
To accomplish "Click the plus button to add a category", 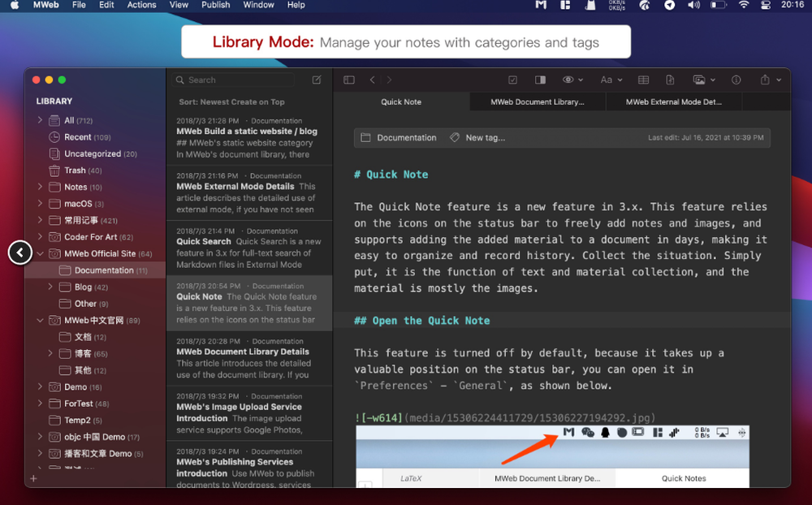I will (x=33, y=478).
